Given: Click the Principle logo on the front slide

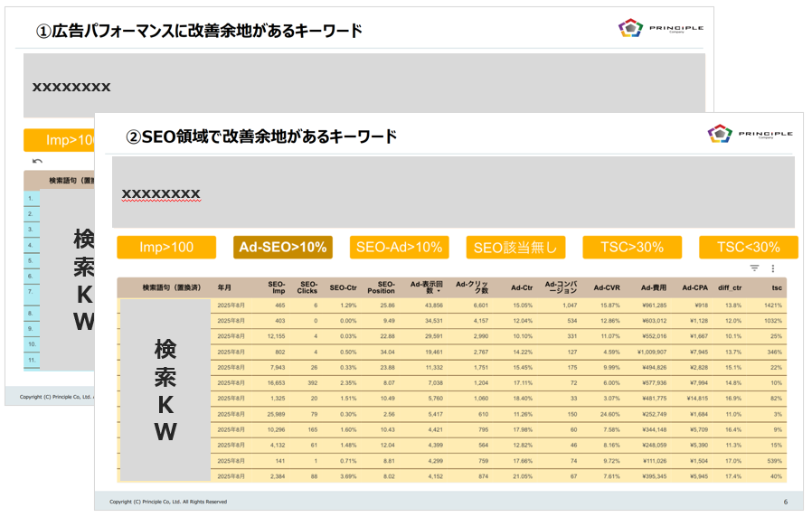Looking at the screenshot, I should click(x=750, y=135).
